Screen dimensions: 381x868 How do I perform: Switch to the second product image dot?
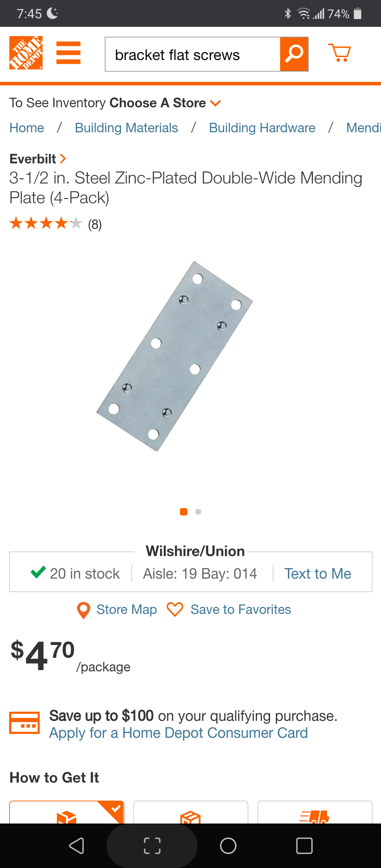[x=198, y=512]
